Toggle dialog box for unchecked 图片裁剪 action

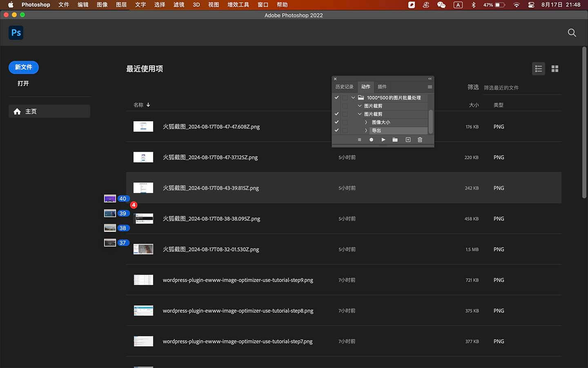345,106
